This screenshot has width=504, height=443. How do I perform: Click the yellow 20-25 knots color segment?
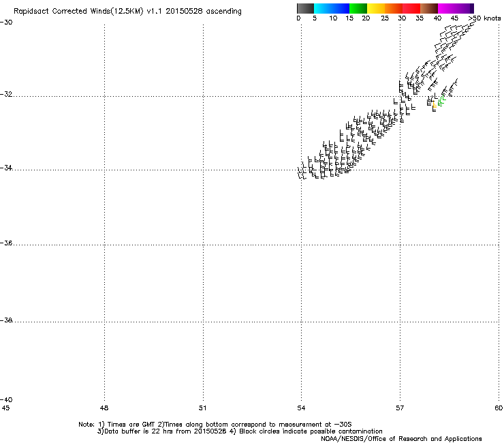pos(376,8)
